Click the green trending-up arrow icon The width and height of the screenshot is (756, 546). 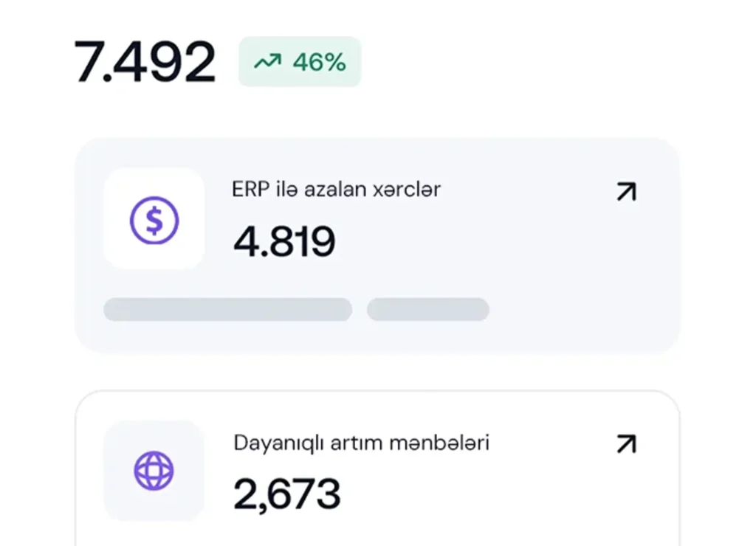[267, 63]
